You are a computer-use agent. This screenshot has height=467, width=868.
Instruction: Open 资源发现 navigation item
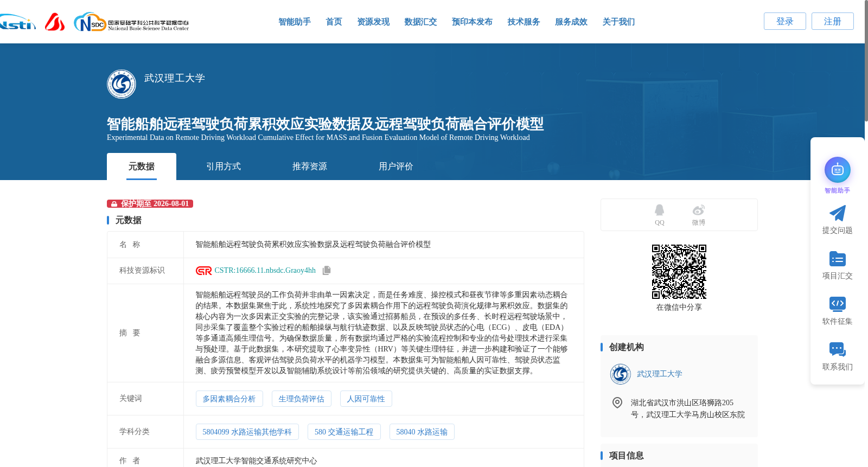[373, 22]
